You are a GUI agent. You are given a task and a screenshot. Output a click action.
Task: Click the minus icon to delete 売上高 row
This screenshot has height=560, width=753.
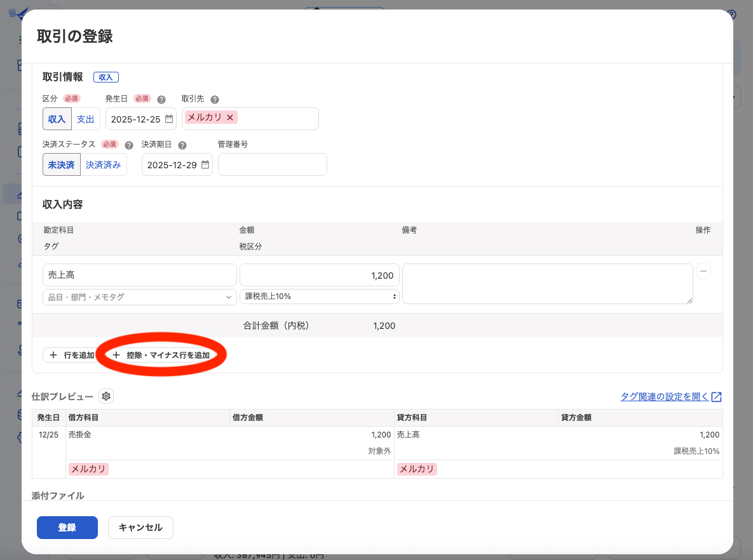[x=703, y=271]
